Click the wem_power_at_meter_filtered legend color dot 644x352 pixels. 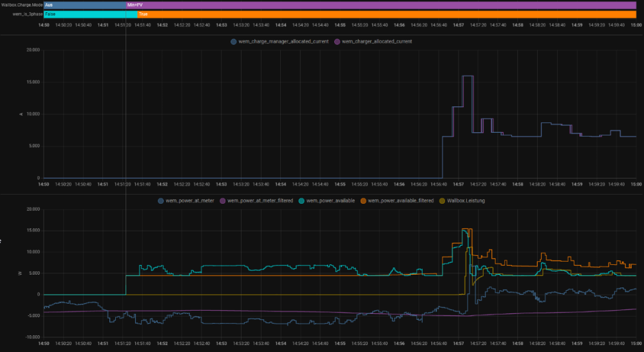pos(223,200)
